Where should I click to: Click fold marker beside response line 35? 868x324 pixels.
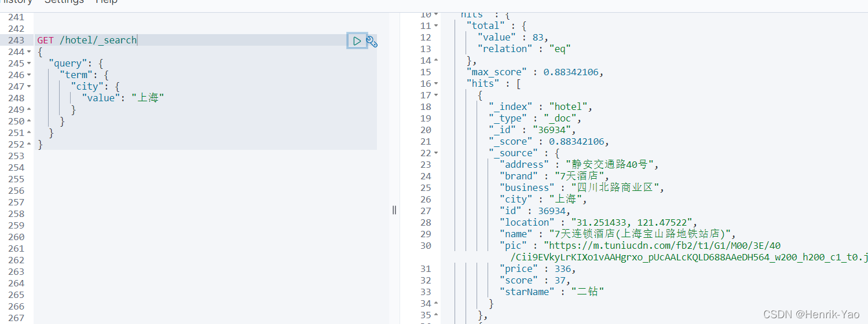436,315
